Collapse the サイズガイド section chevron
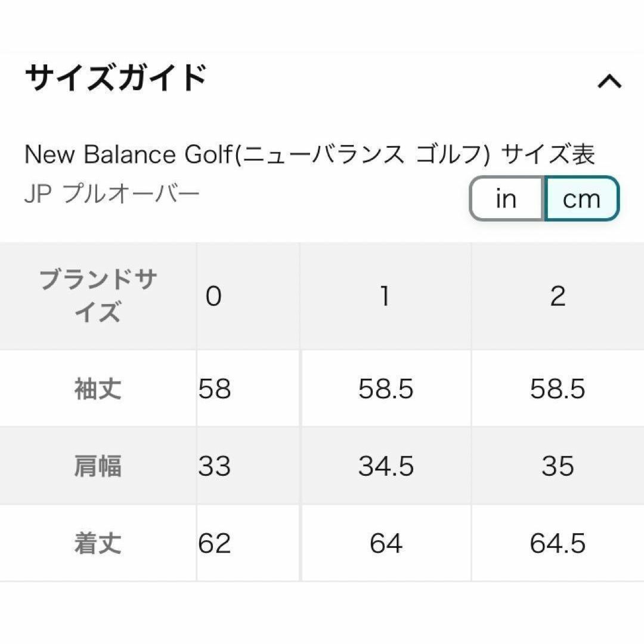The image size is (644, 644). click(x=609, y=81)
